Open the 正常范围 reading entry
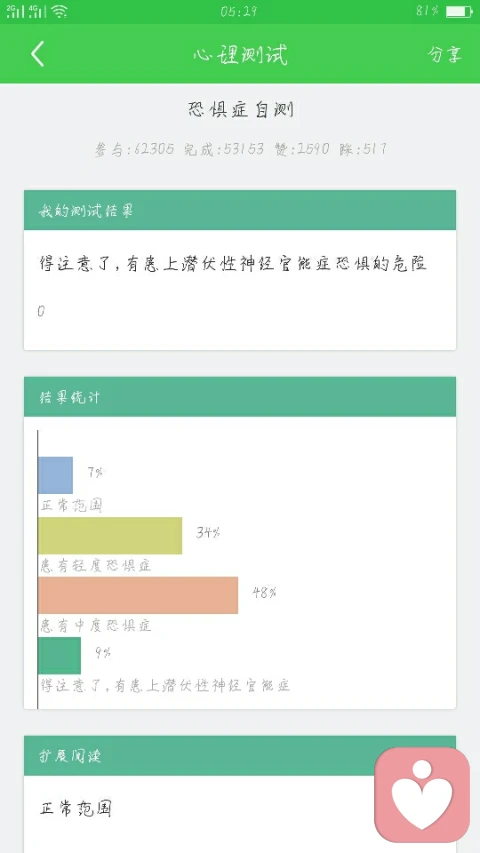Screen dimensions: 480x853 76,809
